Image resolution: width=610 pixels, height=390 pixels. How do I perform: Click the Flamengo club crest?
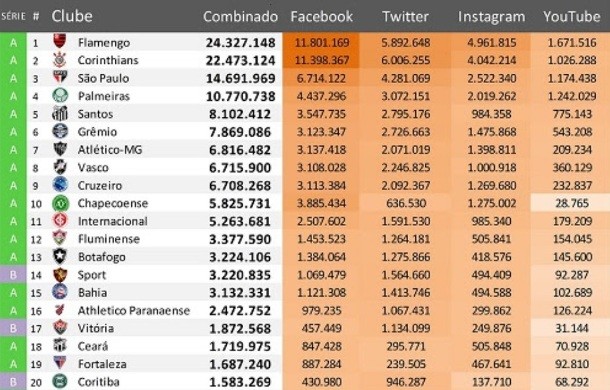60,41
